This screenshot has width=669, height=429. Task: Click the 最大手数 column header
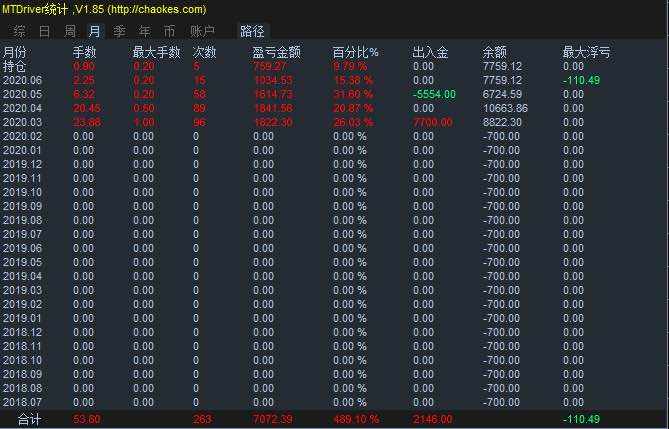156,52
